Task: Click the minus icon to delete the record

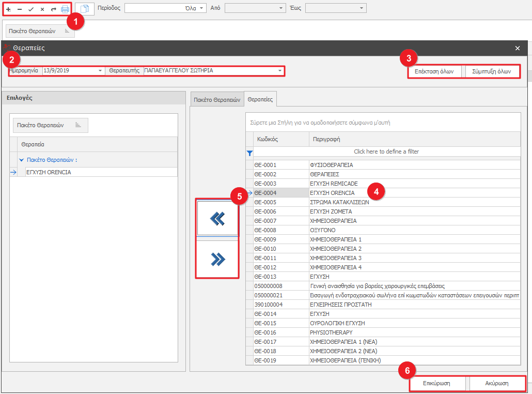Action: point(20,9)
